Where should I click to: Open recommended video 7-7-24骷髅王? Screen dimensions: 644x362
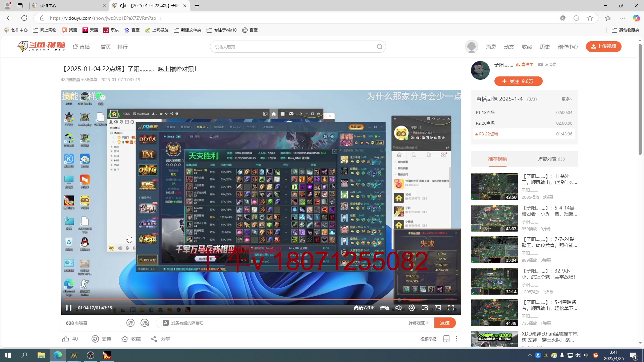tap(494, 250)
